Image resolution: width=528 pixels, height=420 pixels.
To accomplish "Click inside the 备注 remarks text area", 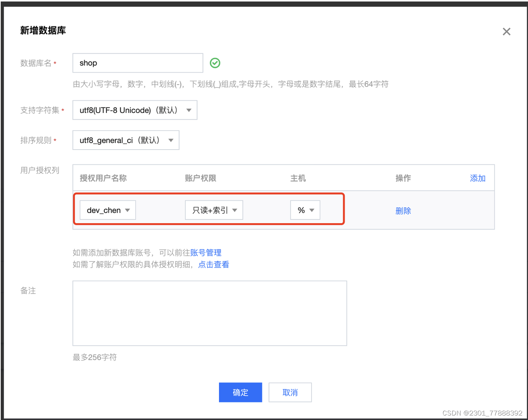I will tap(210, 313).
